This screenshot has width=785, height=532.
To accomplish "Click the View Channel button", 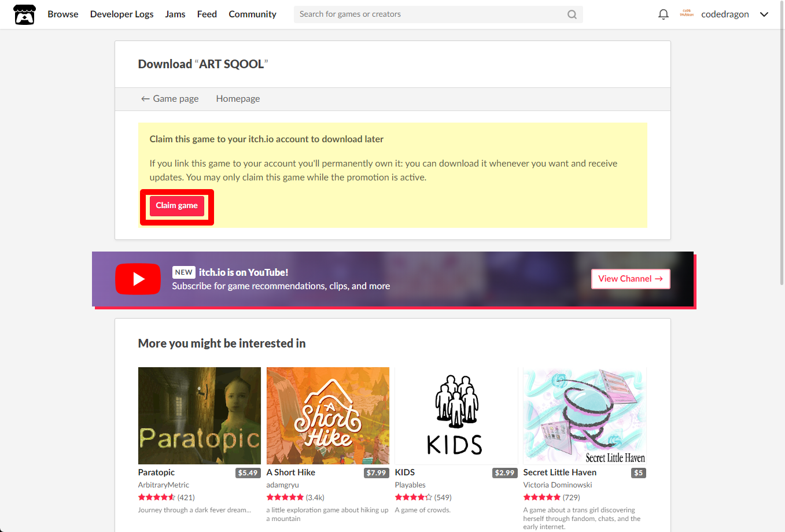I will pyautogui.click(x=631, y=279).
